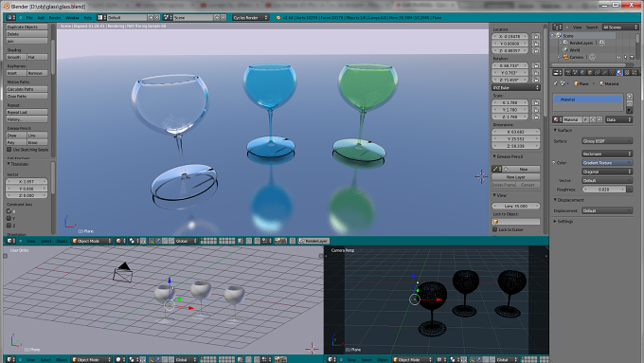Viewport: 644px width, 363px height.
Task: Select translate manipulator icon in render view header
Action: coord(158,241)
